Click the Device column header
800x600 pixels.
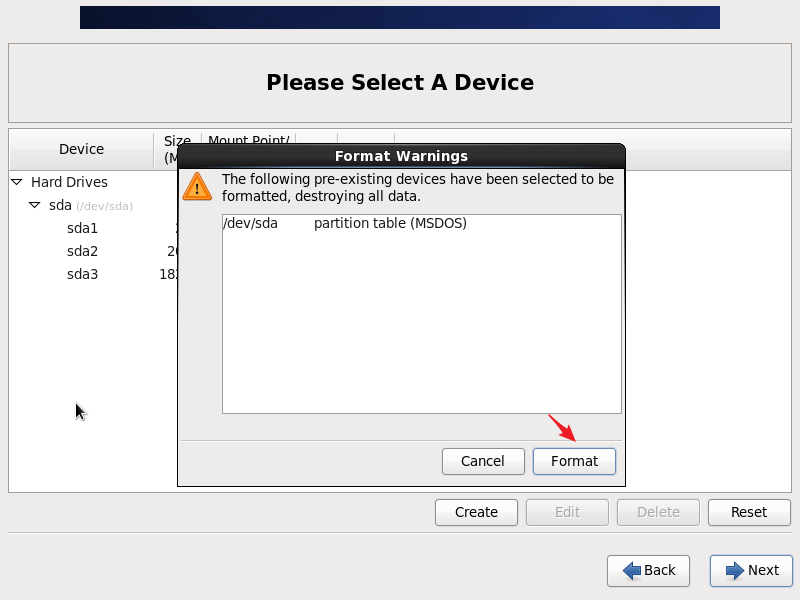(81, 149)
